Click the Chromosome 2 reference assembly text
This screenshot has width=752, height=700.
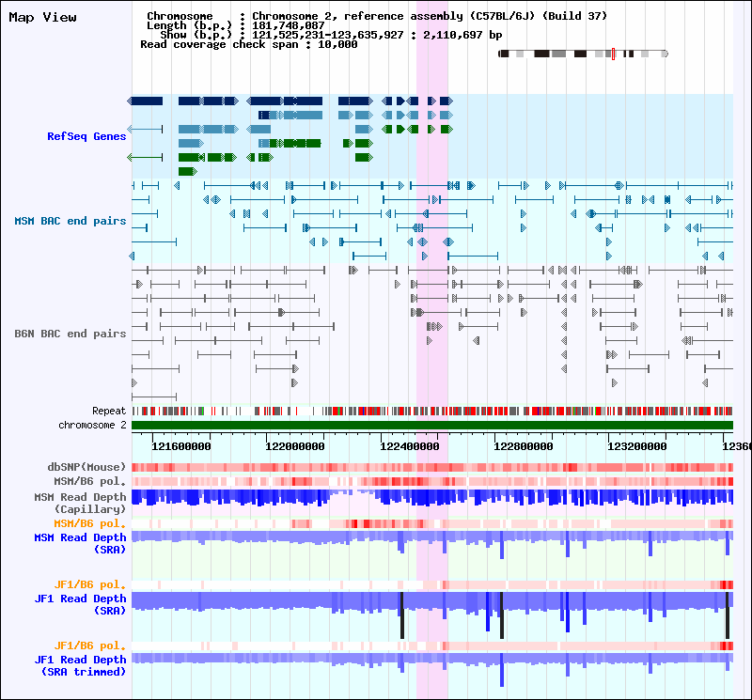tap(430, 16)
